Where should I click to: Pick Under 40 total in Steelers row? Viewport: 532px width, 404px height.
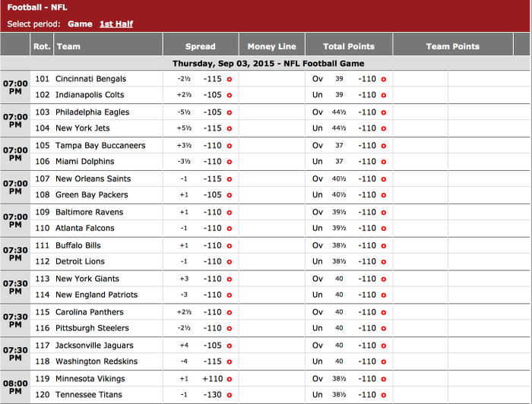point(383,328)
